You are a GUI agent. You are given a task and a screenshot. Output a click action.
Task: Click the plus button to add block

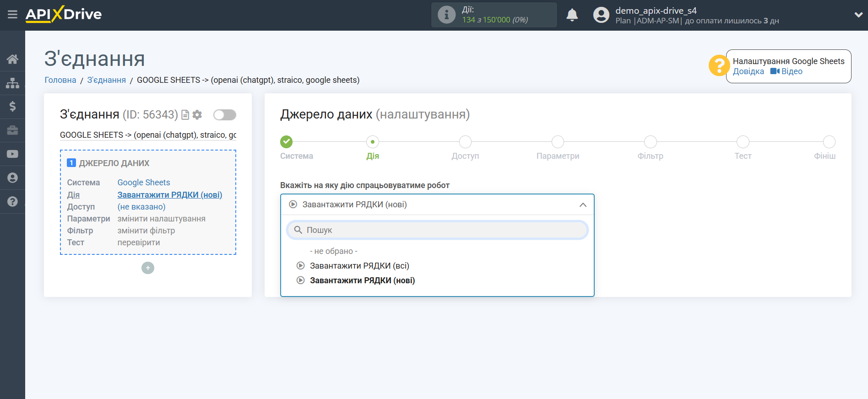(148, 268)
